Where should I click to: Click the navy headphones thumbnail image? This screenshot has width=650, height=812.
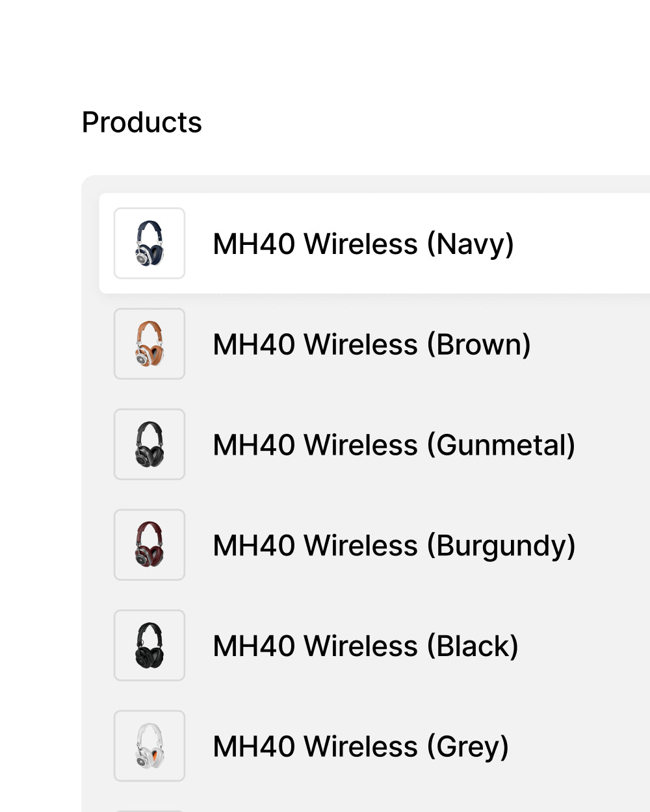point(149,244)
